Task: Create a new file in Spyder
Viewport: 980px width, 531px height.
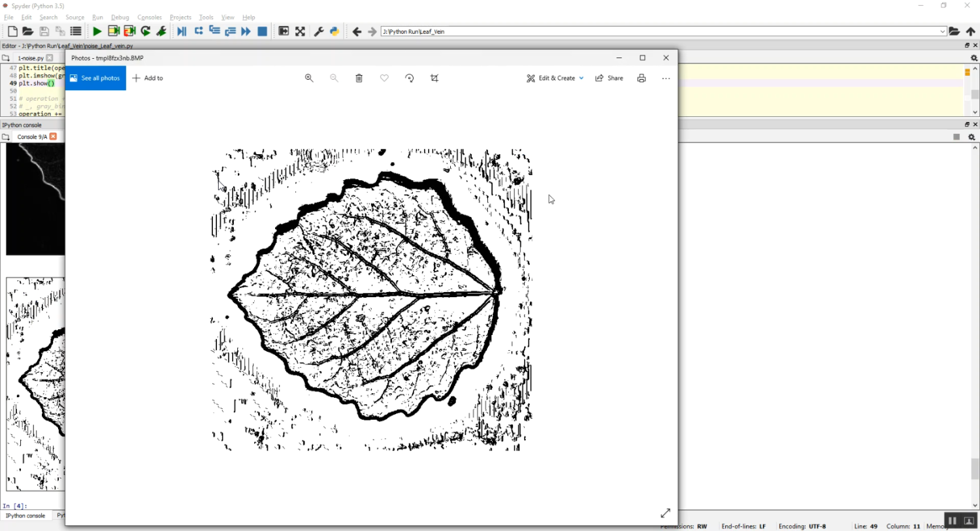Action: [11, 31]
